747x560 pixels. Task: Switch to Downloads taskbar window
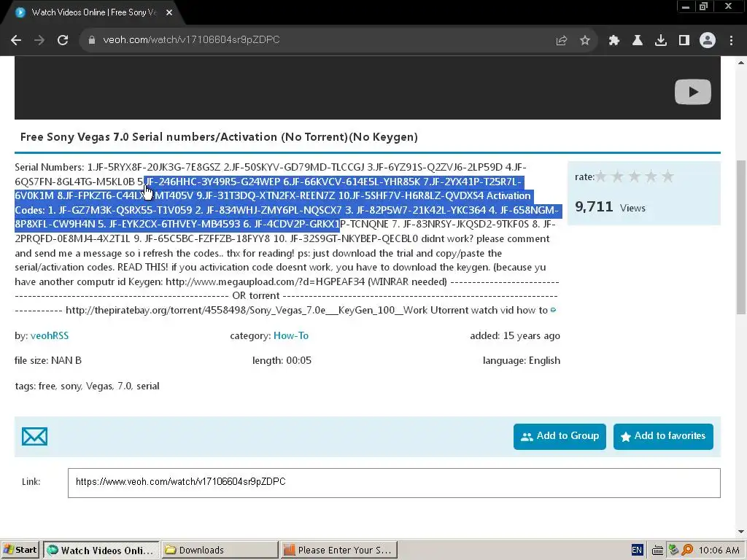[x=220, y=550]
